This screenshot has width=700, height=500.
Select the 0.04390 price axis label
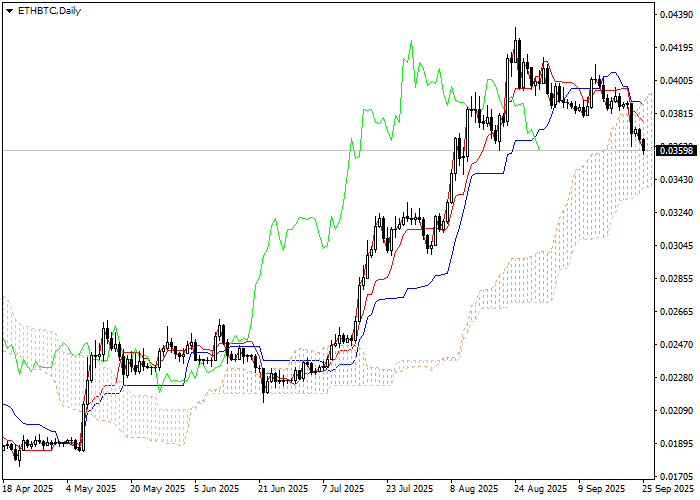coord(675,15)
